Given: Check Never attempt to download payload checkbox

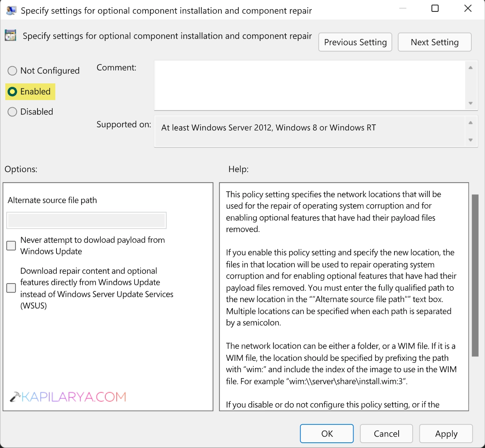Looking at the screenshot, I should (x=11, y=246).
